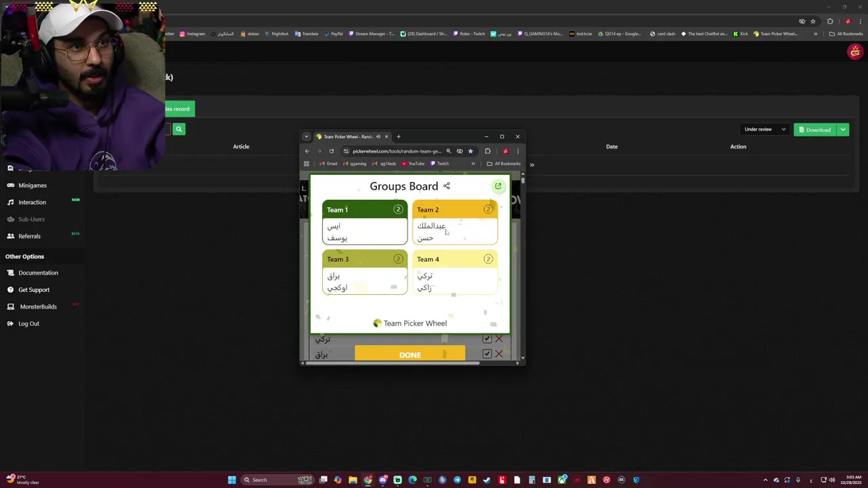The height and width of the screenshot is (488, 868).
Task: Open the Nightbot bookmark in the background browser
Action: tap(276, 34)
